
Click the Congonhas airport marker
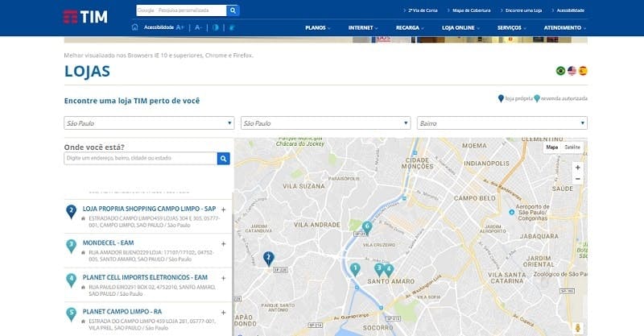[x=511, y=212]
